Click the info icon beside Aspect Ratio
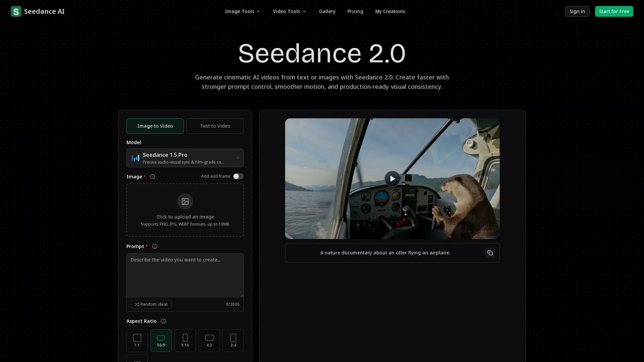Image resolution: width=644 pixels, height=362 pixels. (x=163, y=321)
